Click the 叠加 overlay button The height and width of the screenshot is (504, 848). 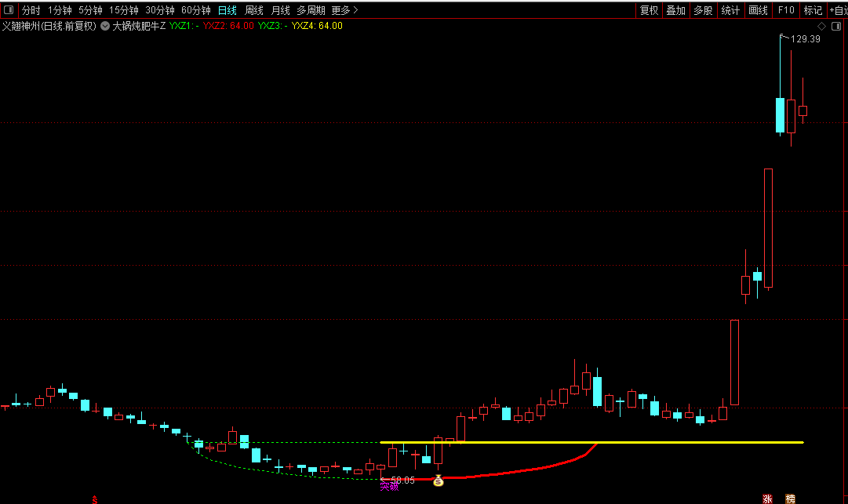point(676,10)
